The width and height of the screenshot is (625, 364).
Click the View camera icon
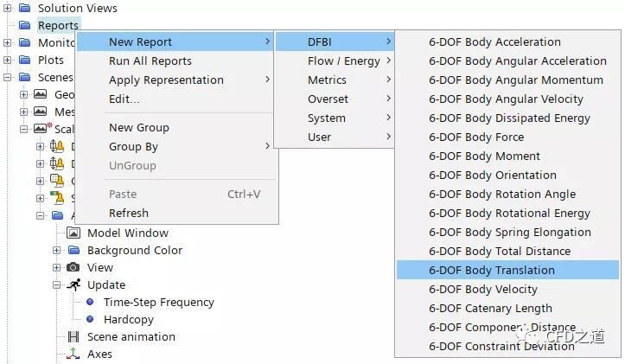(x=73, y=267)
